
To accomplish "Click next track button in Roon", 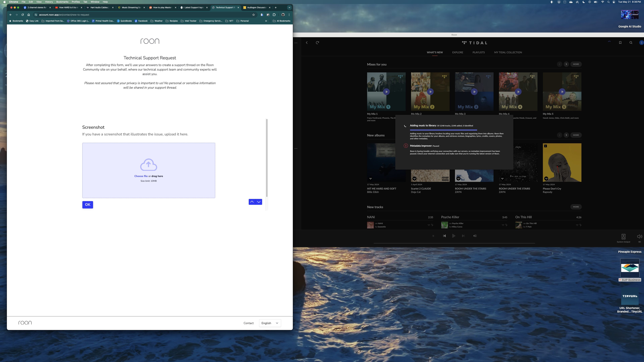I will tap(463, 236).
